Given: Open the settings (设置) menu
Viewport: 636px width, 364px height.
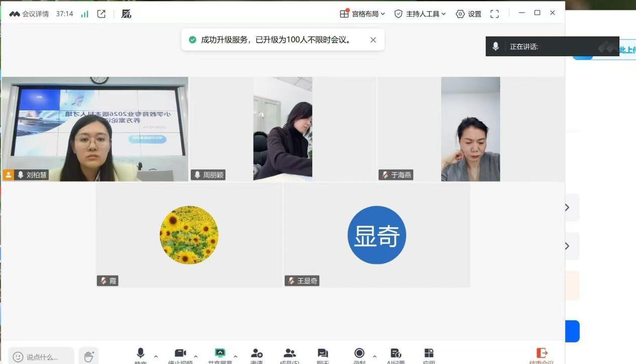Looking at the screenshot, I should pyautogui.click(x=468, y=14).
